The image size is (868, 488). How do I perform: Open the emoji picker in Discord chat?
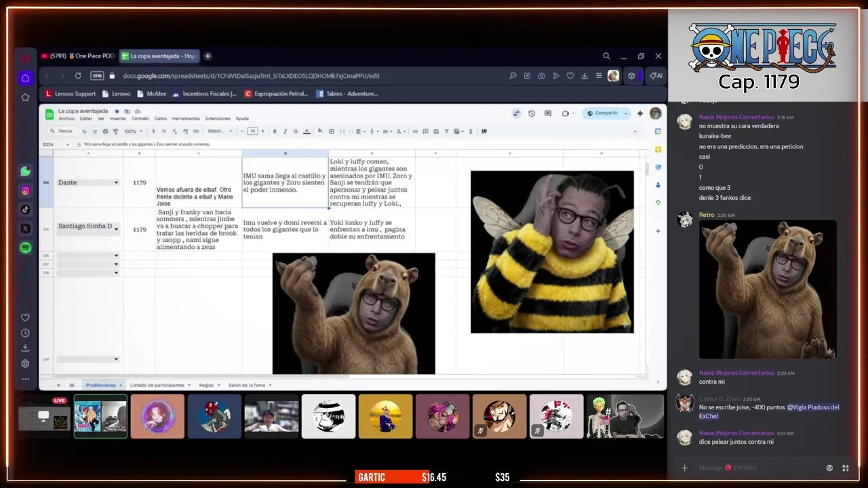(x=829, y=468)
